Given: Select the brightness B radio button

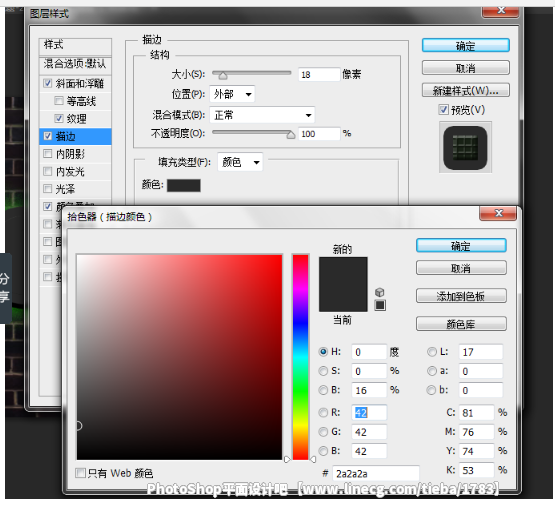Looking at the screenshot, I should click(x=323, y=390).
